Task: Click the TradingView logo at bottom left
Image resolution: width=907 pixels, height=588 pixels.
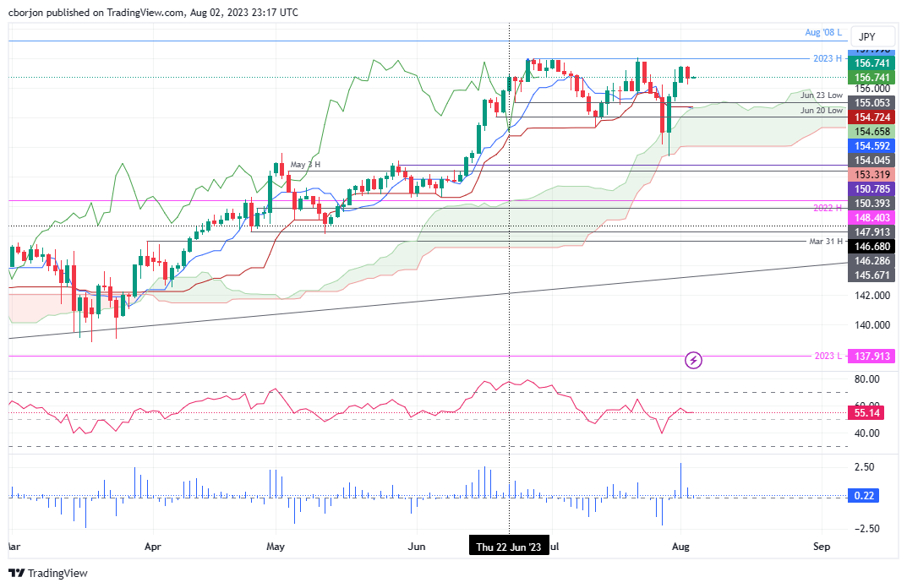Action: (49, 574)
